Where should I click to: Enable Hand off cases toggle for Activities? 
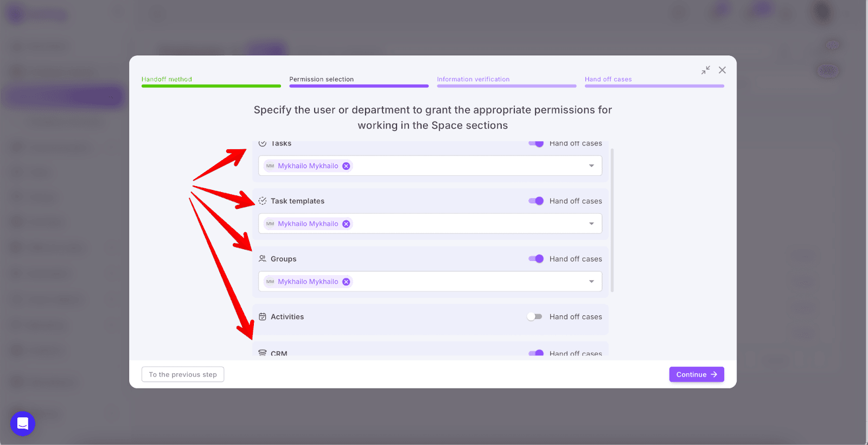[x=534, y=317]
